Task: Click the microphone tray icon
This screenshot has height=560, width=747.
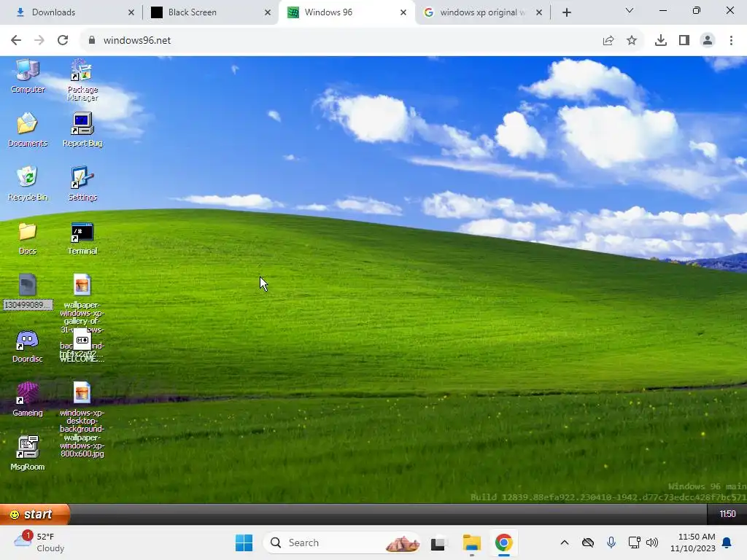Action: [x=611, y=542]
